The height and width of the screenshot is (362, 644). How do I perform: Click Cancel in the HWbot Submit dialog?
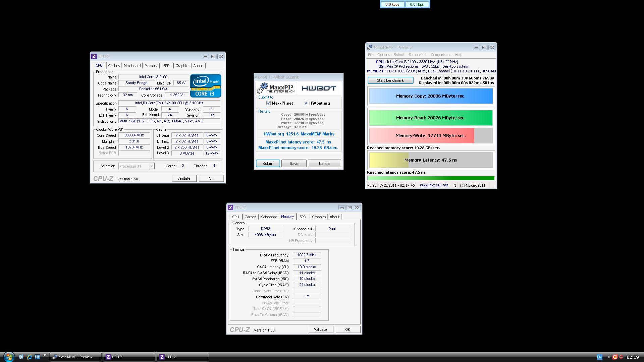(x=324, y=164)
